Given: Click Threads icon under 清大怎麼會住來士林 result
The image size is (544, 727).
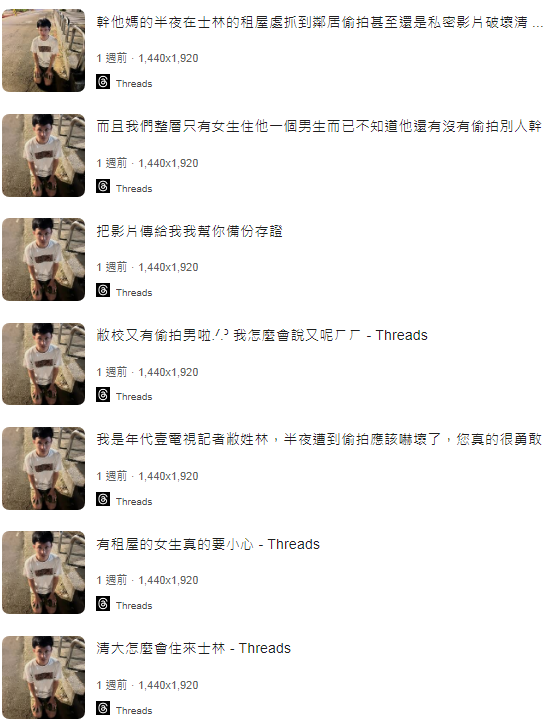Looking at the screenshot, I should click(103, 708).
